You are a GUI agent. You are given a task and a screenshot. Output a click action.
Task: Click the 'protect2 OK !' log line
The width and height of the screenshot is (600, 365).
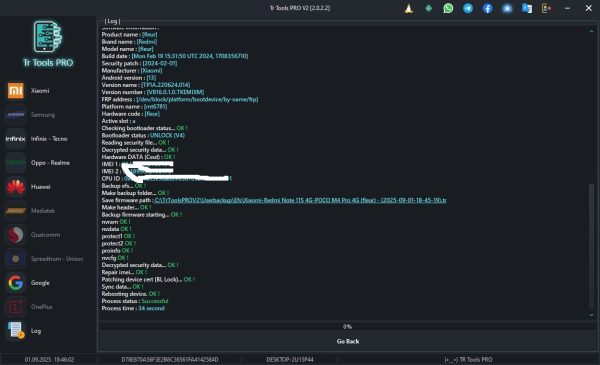(x=119, y=243)
